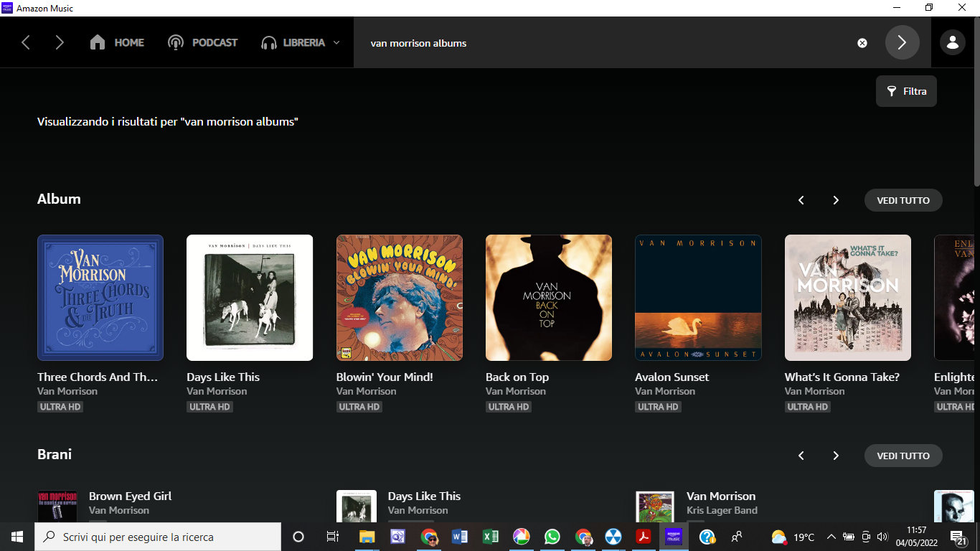
Task: Click the 'Van Morrison' song by Kris Lager Band
Action: [x=721, y=496]
